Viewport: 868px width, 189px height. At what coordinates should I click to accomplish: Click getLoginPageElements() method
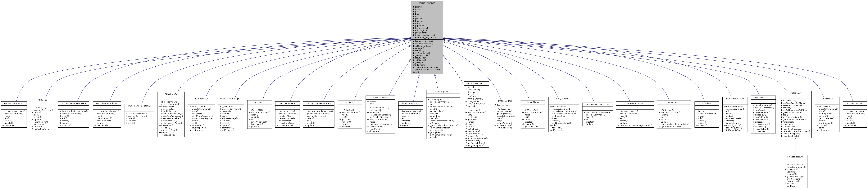(x=317, y=114)
